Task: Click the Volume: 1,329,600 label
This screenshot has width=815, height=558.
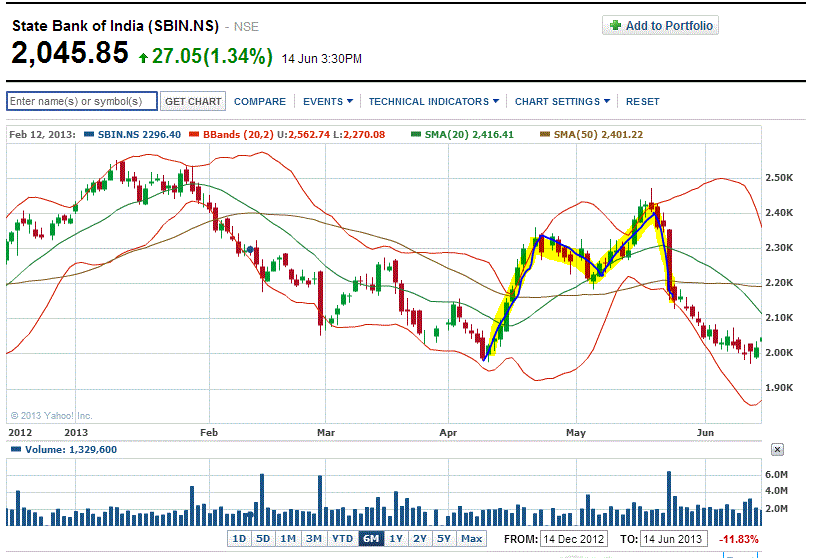Action: 71,449
